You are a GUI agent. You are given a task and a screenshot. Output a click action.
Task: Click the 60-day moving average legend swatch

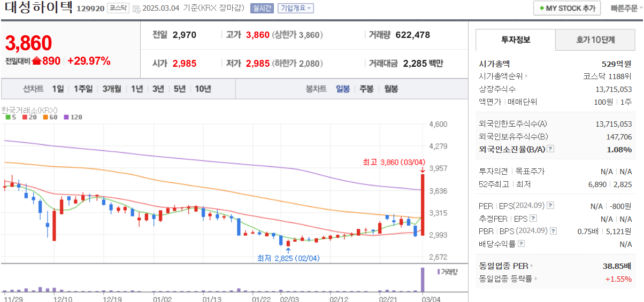click(x=45, y=117)
